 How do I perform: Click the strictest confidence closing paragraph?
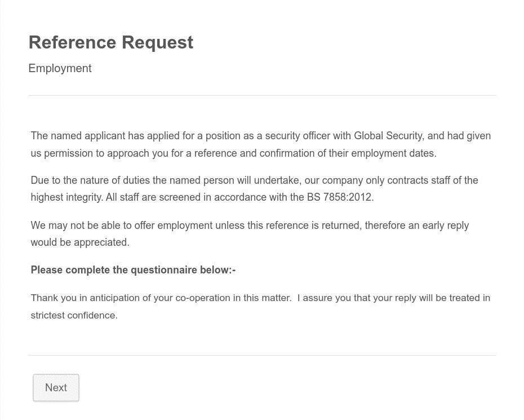[260, 306]
